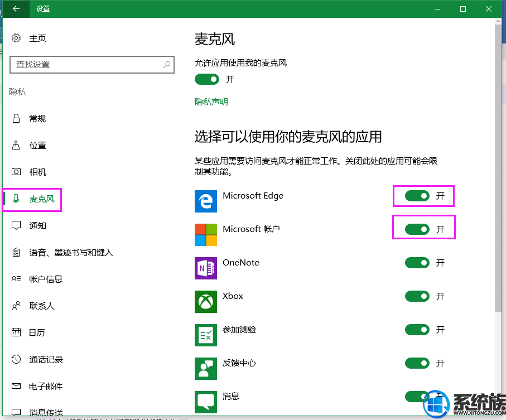Click the microphone icon in sidebar
This screenshot has width=506, height=420.
click(x=16, y=199)
